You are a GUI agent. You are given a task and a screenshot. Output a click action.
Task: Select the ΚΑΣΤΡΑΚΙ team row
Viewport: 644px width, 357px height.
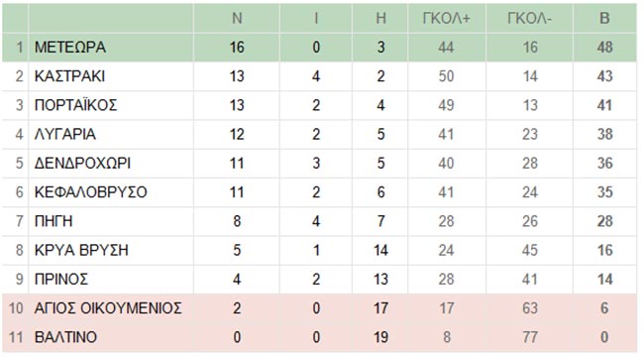320,76
